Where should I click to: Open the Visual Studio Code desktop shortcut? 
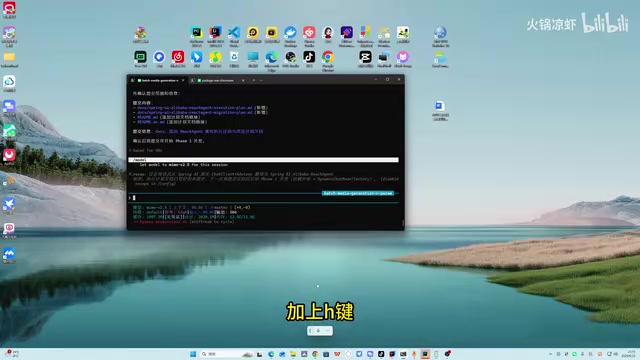234,35
